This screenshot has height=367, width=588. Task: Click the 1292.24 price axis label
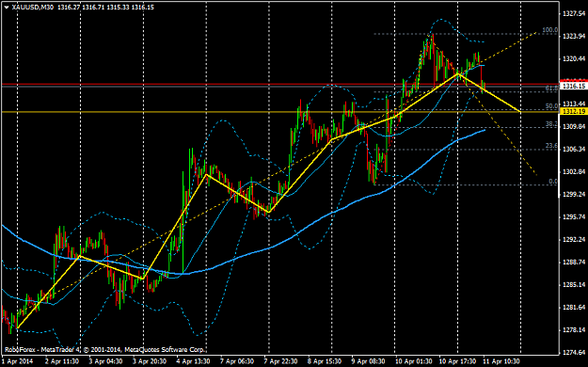(x=574, y=239)
